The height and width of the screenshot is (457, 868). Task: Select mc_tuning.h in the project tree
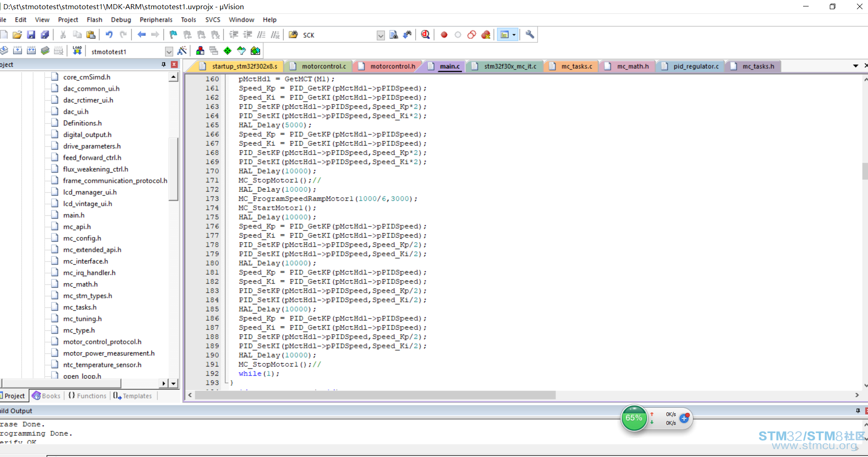82,318
